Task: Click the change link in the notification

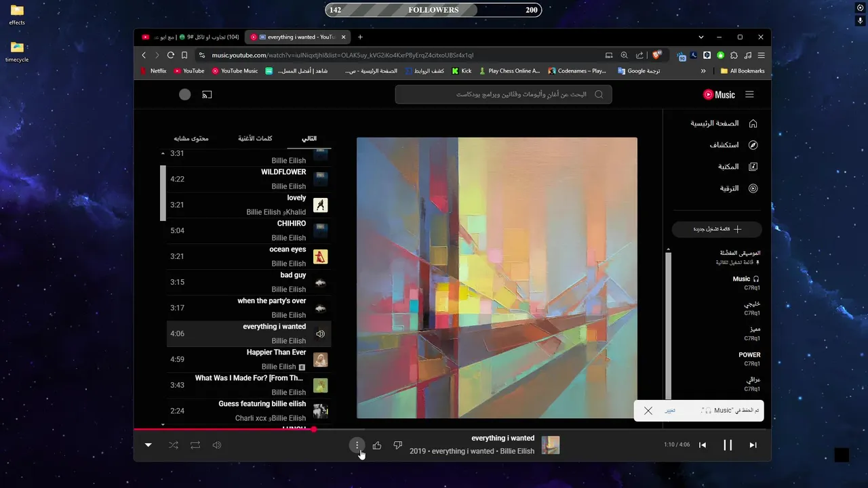Action: [x=670, y=411]
